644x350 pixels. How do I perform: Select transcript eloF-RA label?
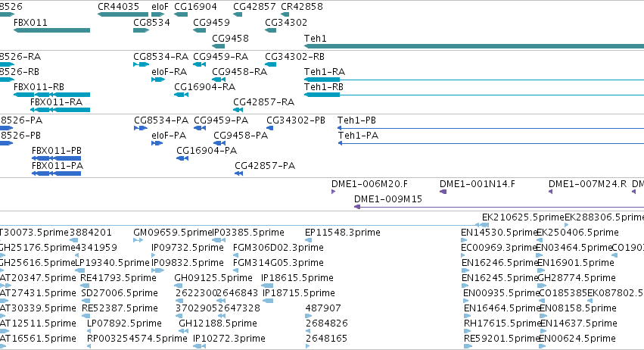[170, 72]
